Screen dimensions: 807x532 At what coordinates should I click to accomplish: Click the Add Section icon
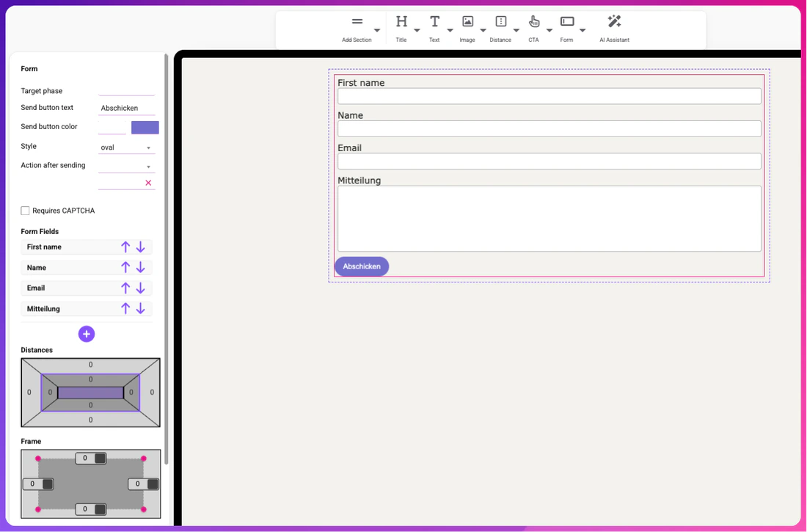pos(357,21)
